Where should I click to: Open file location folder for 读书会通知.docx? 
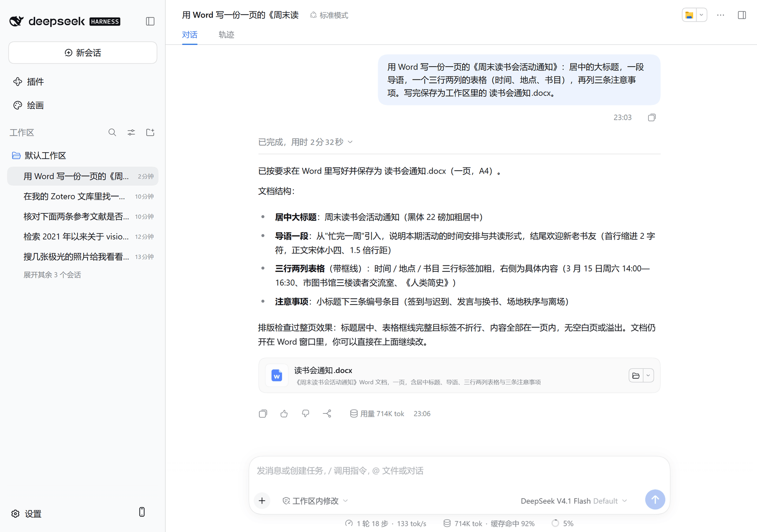pos(636,375)
